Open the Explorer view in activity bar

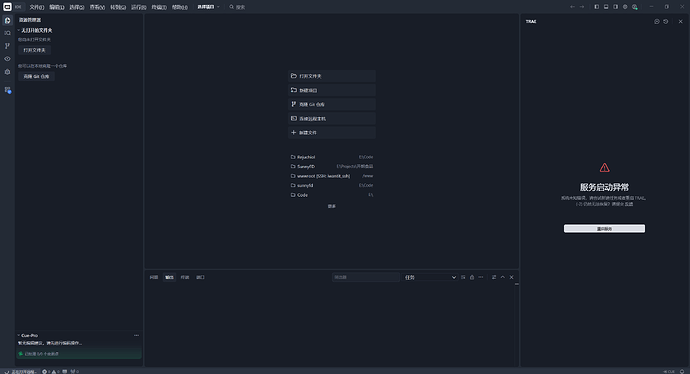point(7,20)
